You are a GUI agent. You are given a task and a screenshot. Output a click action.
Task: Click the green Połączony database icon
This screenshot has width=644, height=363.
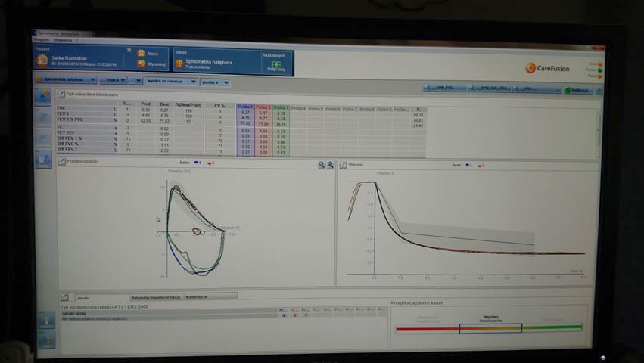(x=276, y=64)
